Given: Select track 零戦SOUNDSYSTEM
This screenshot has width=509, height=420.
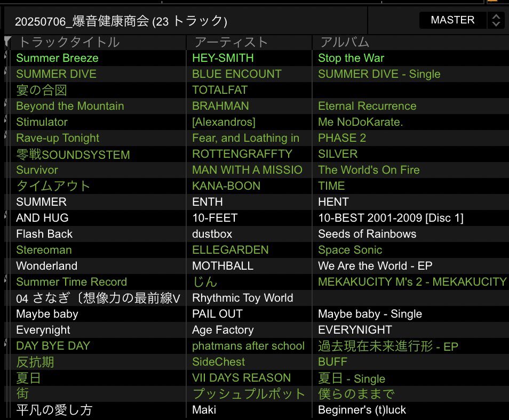Looking at the screenshot, I should coord(73,154).
